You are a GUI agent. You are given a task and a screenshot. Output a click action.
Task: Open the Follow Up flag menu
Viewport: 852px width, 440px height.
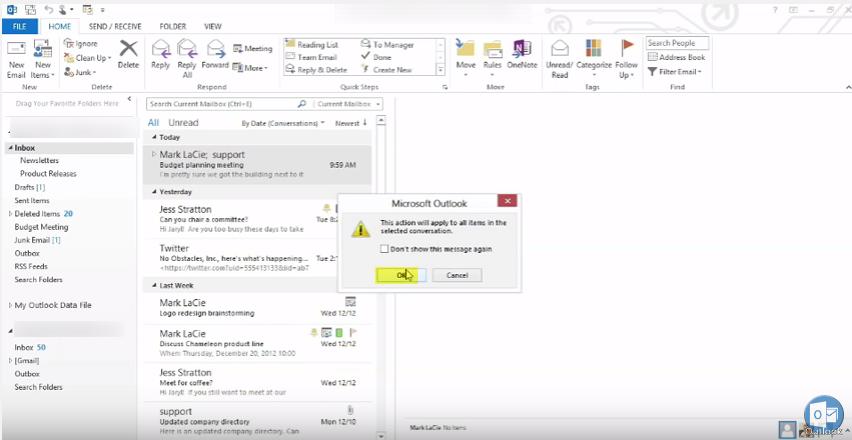pyautogui.click(x=627, y=59)
